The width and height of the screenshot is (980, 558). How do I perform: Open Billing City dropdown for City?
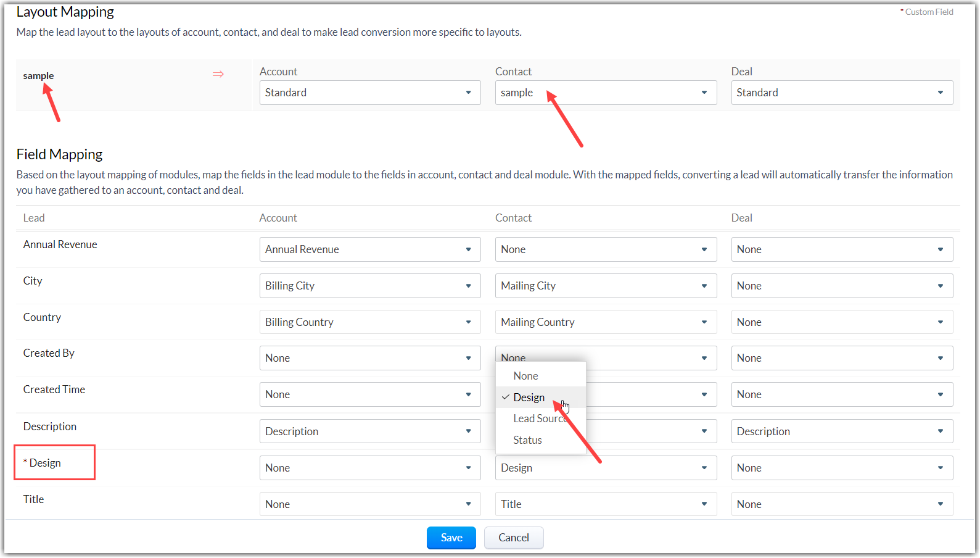click(x=369, y=286)
